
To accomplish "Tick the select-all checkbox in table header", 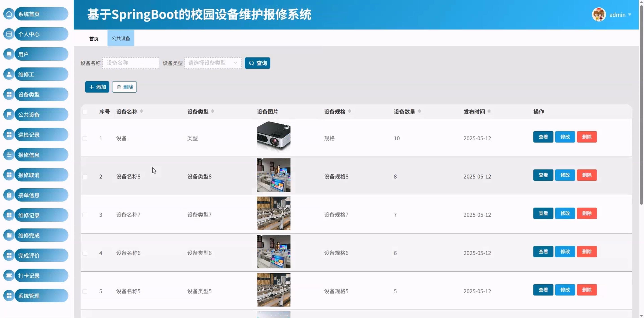I will coord(85,112).
